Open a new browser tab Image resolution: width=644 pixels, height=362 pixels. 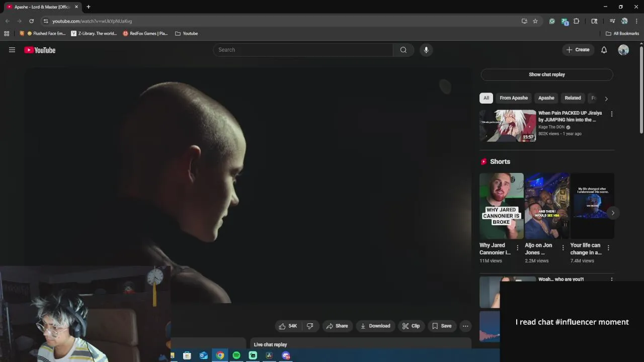tap(88, 7)
